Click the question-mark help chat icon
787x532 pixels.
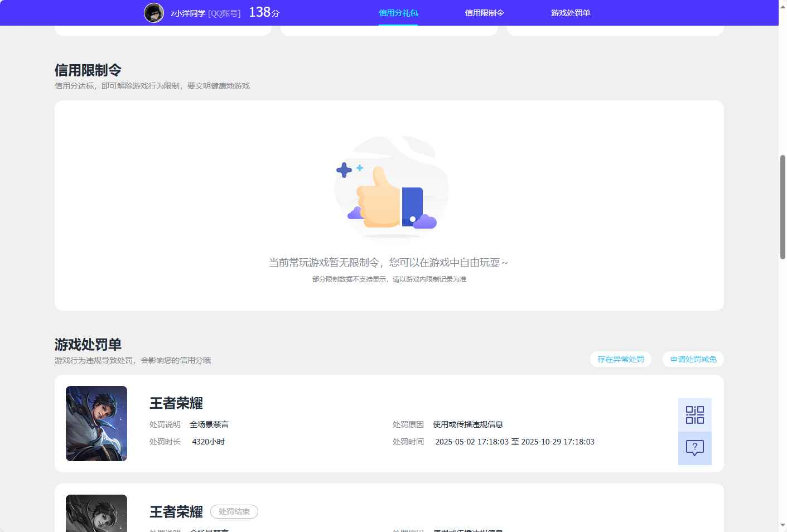(x=694, y=448)
